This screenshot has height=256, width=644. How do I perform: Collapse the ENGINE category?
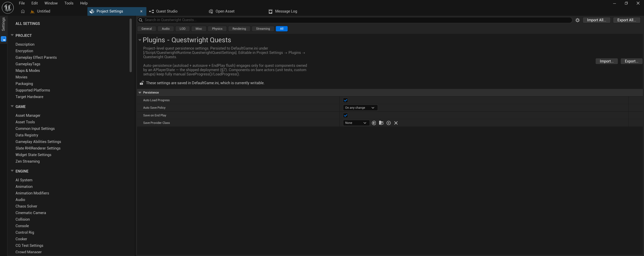(x=12, y=171)
